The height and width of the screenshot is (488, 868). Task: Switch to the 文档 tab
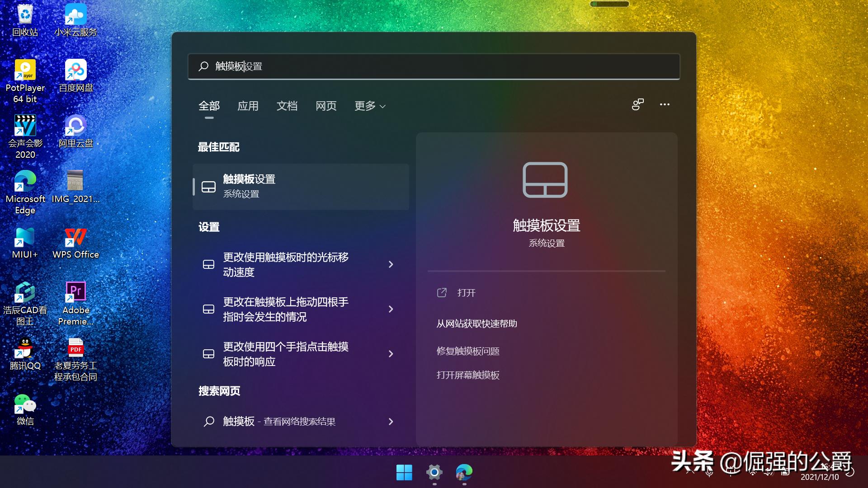click(287, 106)
